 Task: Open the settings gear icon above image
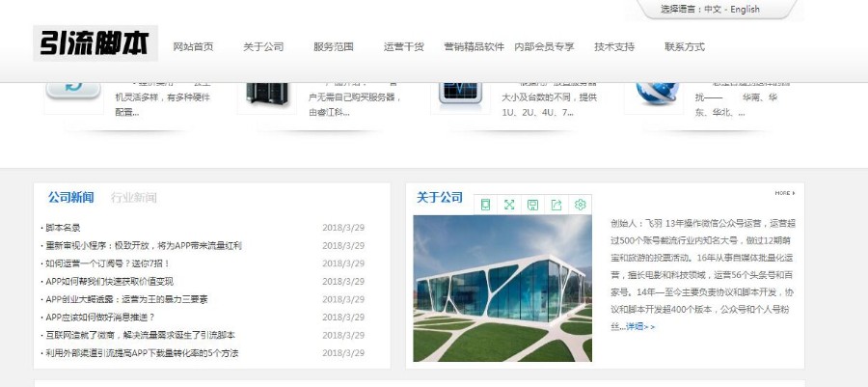pyautogui.click(x=581, y=205)
